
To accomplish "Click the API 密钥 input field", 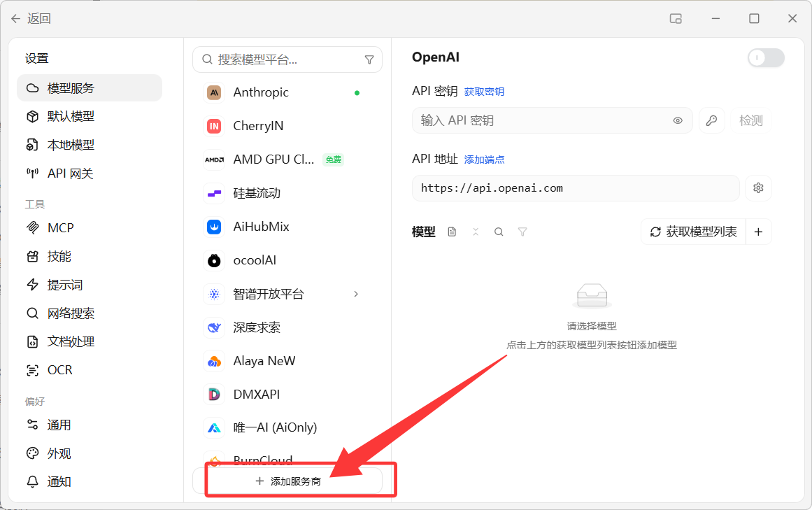I will tap(552, 120).
